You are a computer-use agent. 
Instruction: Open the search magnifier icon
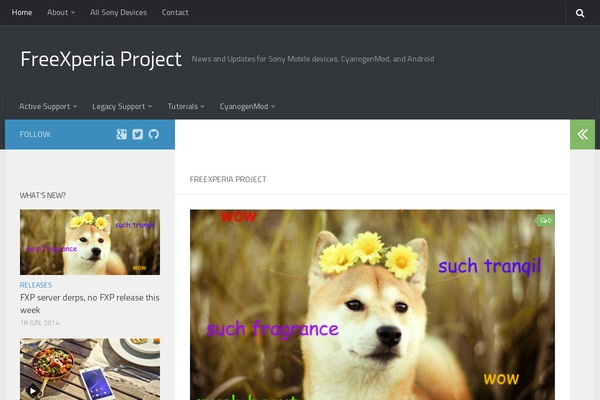pos(580,13)
